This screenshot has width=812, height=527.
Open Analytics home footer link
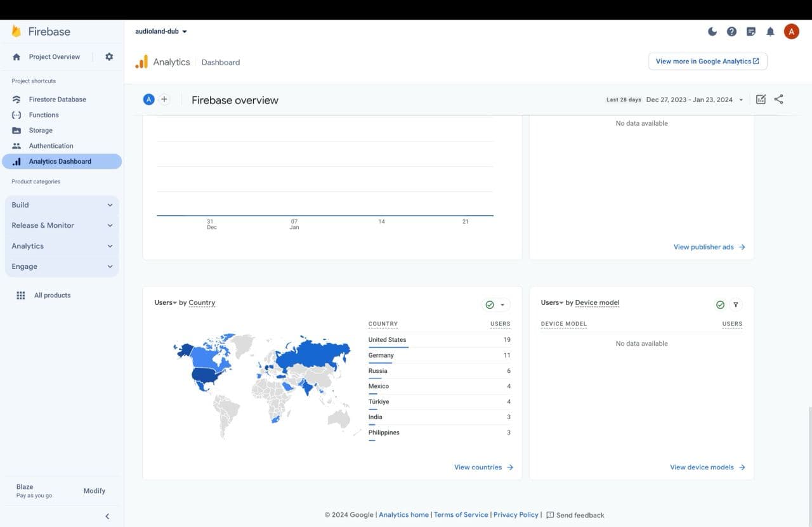coord(403,515)
